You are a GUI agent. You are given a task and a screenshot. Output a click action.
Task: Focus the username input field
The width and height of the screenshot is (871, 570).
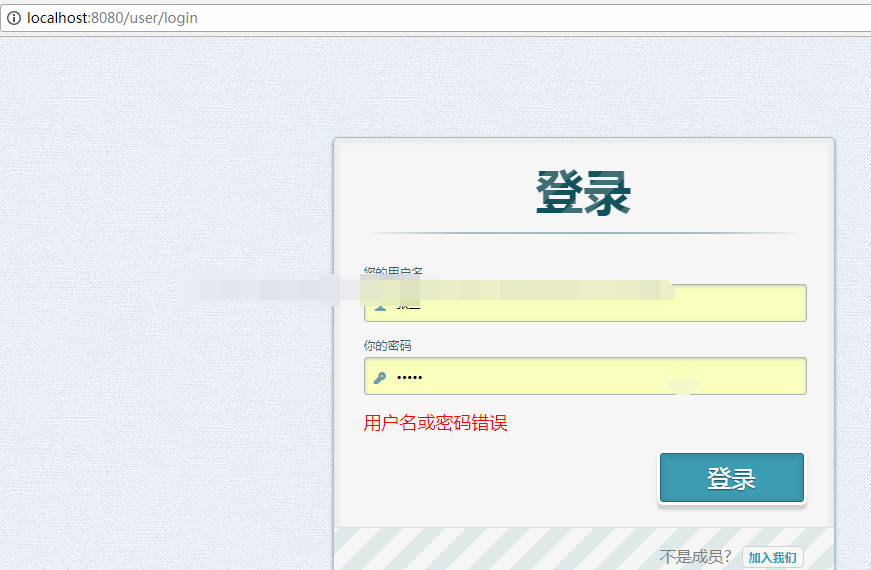[585, 303]
